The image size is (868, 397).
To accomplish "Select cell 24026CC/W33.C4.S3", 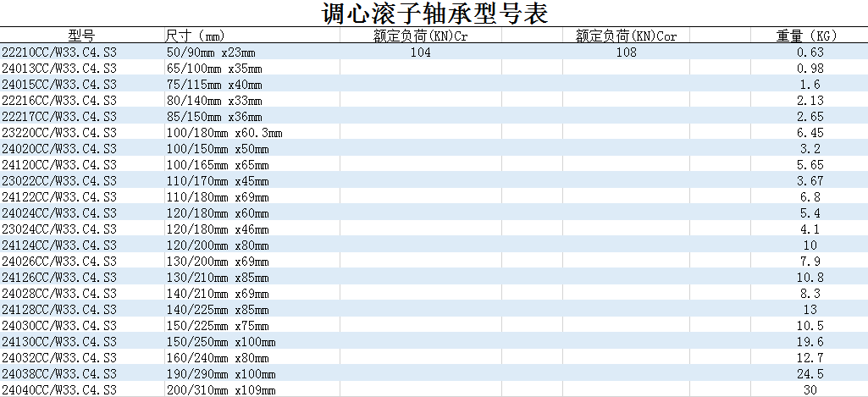I will [x=59, y=262].
